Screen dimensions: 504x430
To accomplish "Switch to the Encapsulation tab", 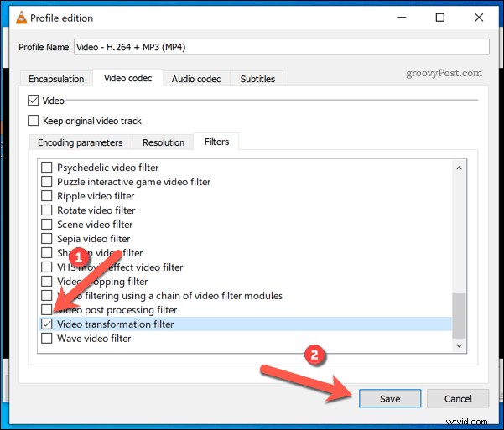I will tap(56, 79).
